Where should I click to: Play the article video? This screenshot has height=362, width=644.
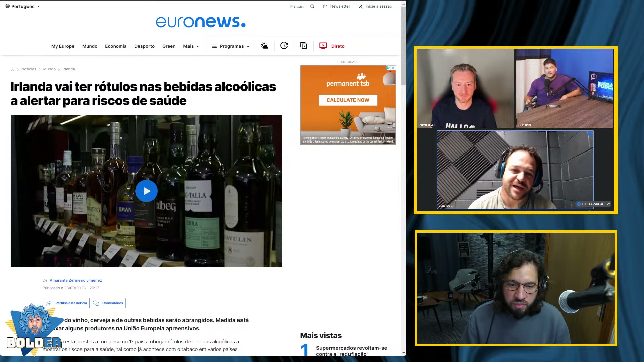[146, 191]
